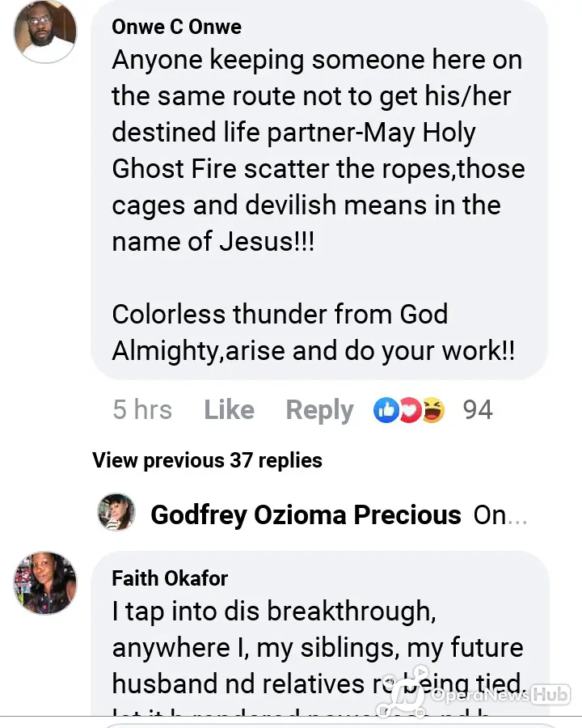Open Faith Okafor's profile picture
The image size is (582, 728).
[x=45, y=582]
